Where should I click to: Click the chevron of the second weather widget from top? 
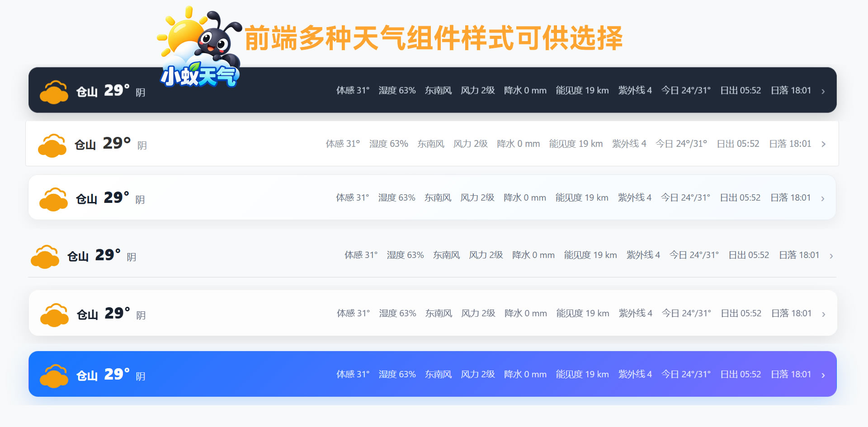pos(824,144)
